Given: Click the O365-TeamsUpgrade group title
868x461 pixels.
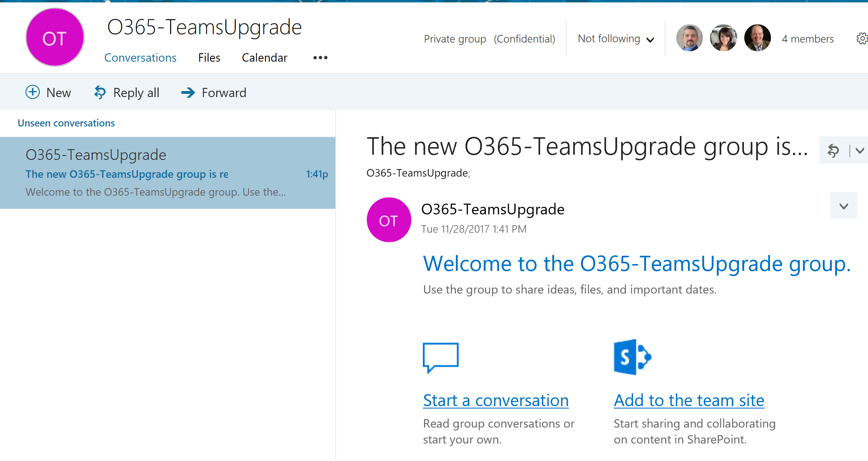Looking at the screenshot, I should point(204,27).
